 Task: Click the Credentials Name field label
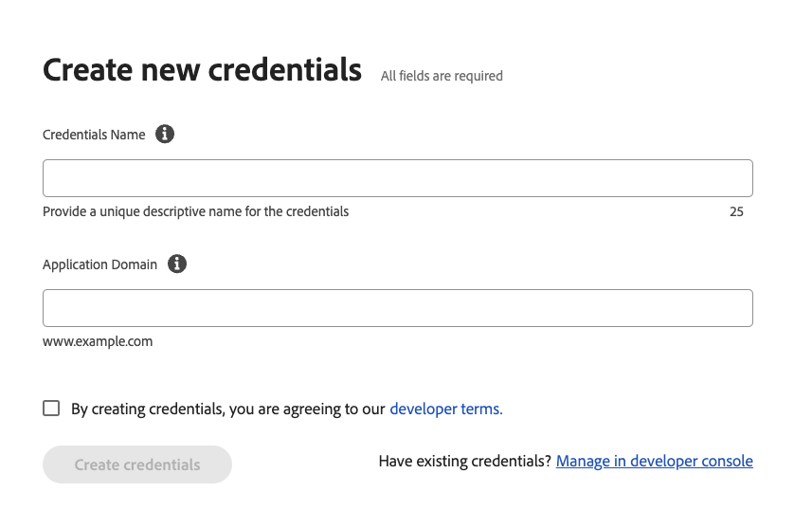coord(94,135)
